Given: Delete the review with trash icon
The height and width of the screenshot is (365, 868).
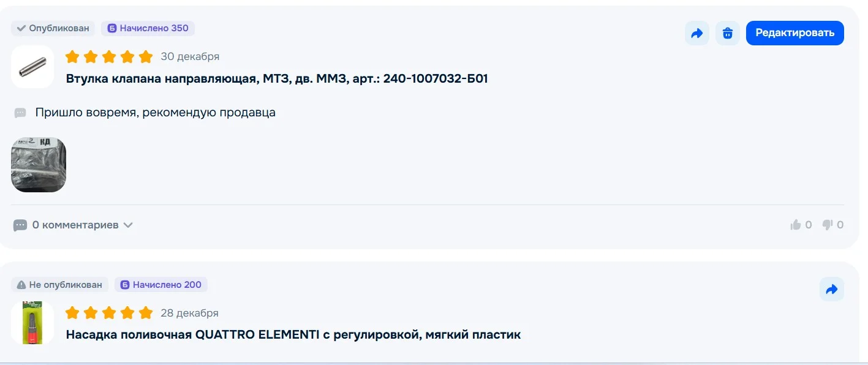Looking at the screenshot, I should (728, 33).
